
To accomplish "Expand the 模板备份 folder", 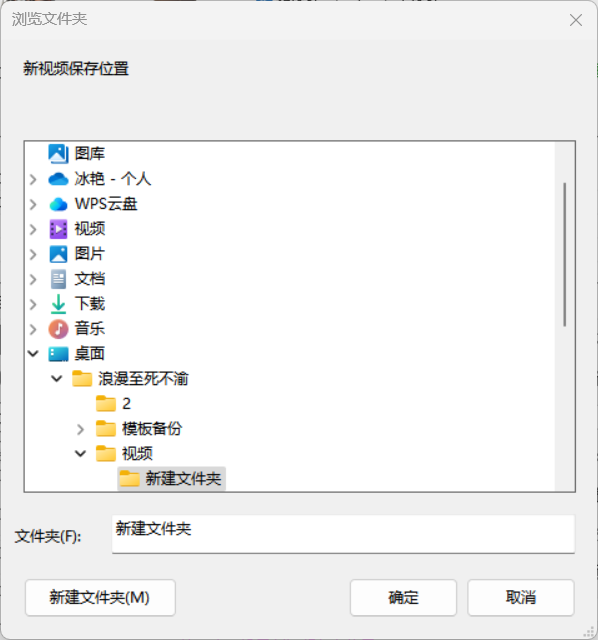I will pos(80,429).
